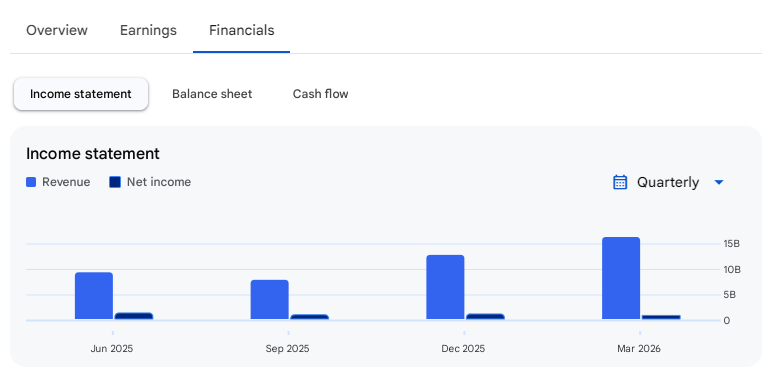Select the Jun 2025 net income bar

134,316
